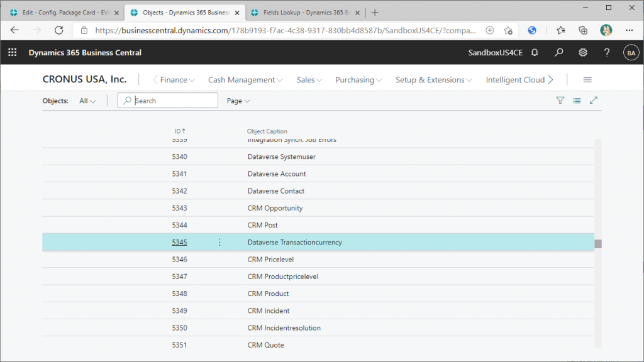The width and height of the screenshot is (644, 362).
Task: Close the Objects browser tab
Action: coord(237,13)
